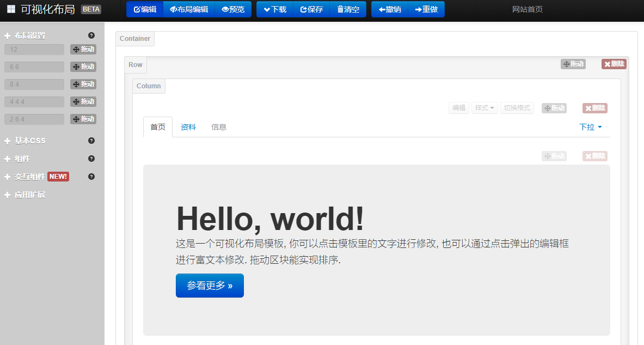The width and height of the screenshot is (644, 345).
Task: Click the 参看更多 button
Action: 210,286
